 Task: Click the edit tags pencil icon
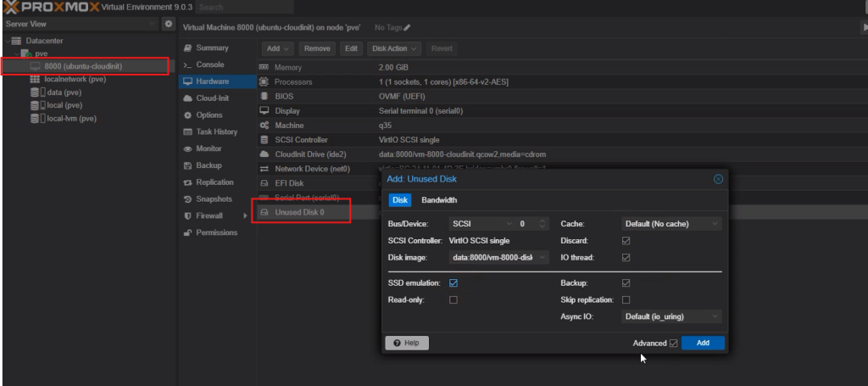click(x=407, y=28)
